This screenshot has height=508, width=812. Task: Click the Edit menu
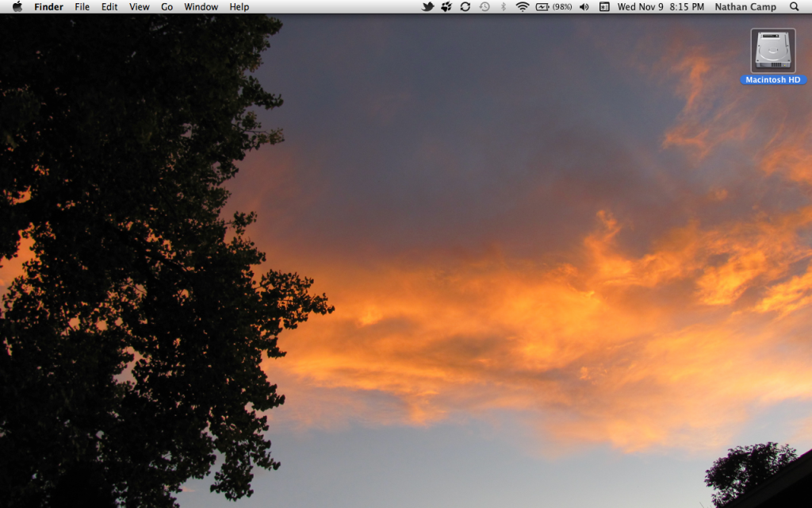click(109, 7)
